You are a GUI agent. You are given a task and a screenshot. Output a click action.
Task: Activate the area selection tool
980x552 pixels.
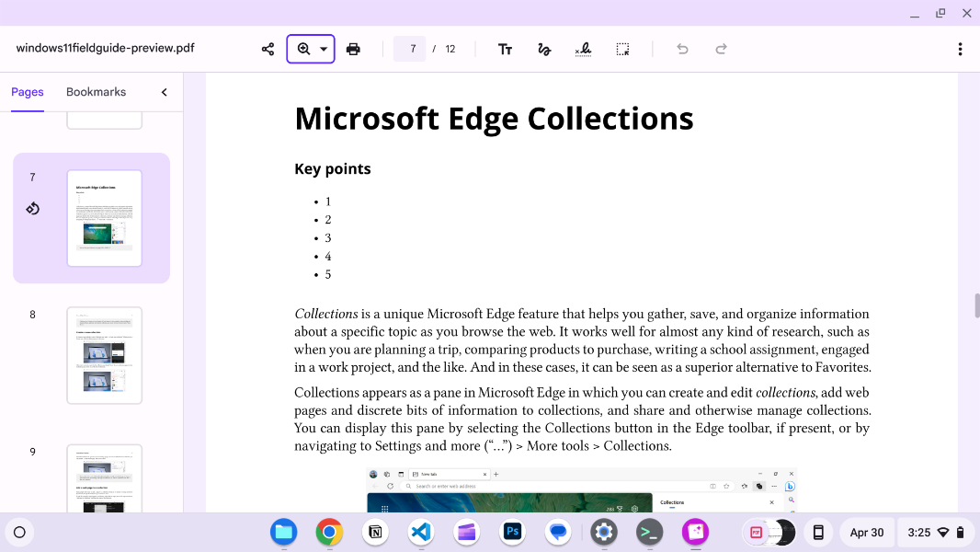pyautogui.click(x=622, y=49)
